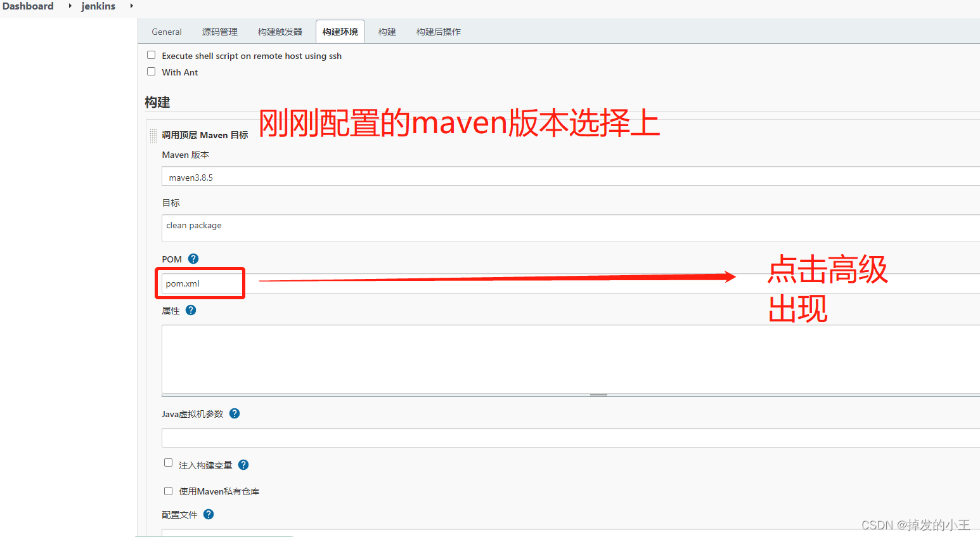Check 使用Maven私有仓库 option
Viewport: 980px width, 537px height.
pos(168,491)
